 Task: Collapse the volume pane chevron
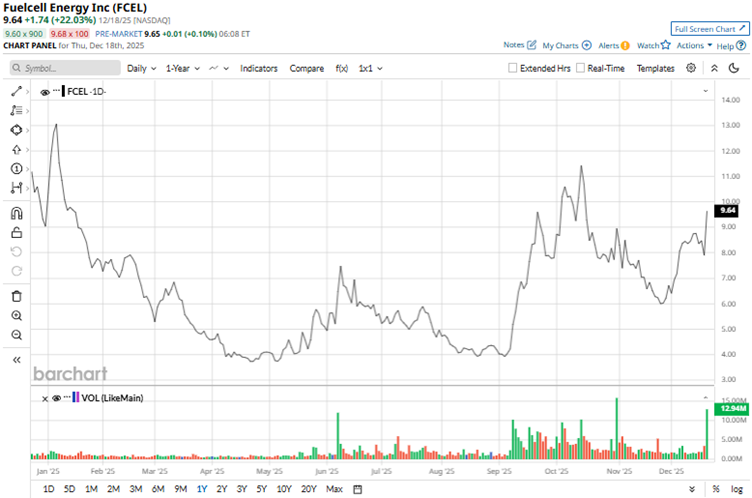(x=705, y=397)
